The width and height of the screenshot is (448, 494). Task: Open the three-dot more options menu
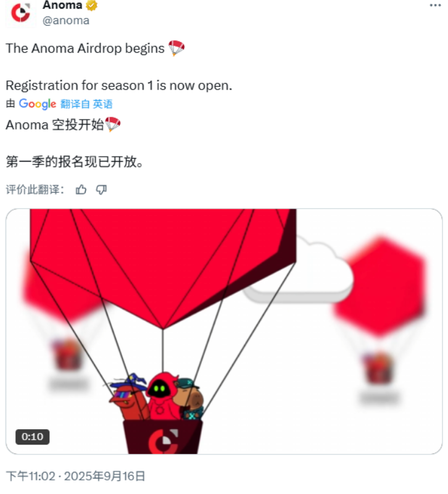click(x=435, y=6)
